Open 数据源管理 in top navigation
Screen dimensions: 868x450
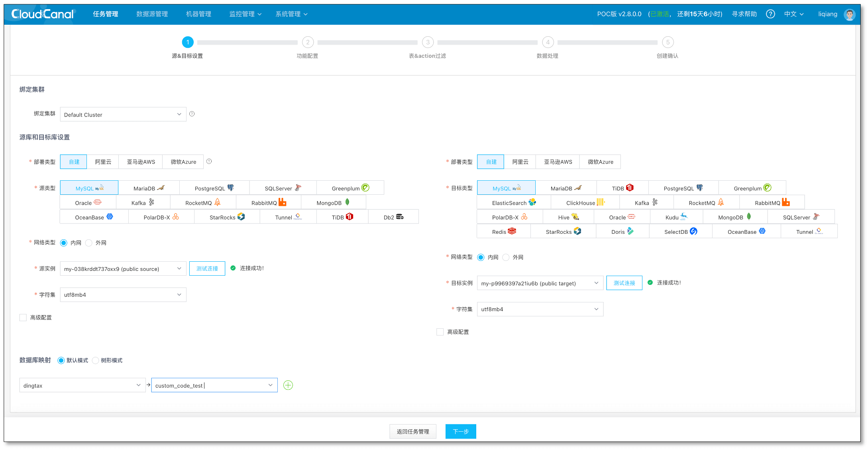pyautogui.click(x=152, y=14)
